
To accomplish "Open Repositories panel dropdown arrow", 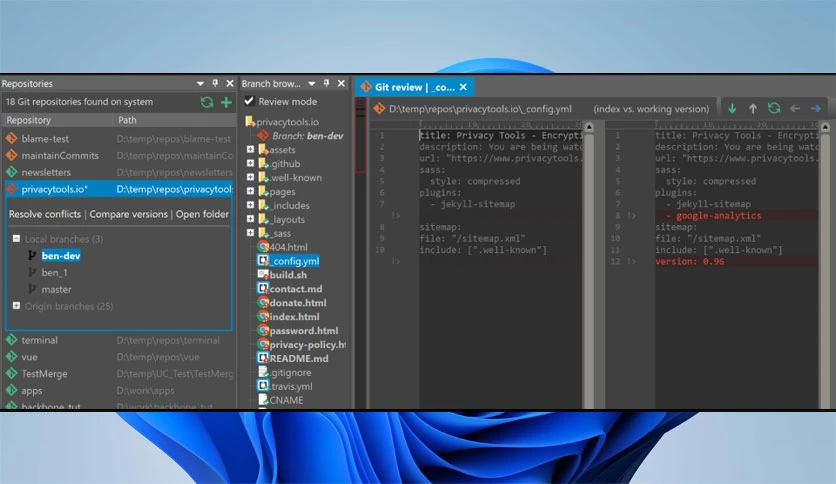I will click(x=200, y=84).
